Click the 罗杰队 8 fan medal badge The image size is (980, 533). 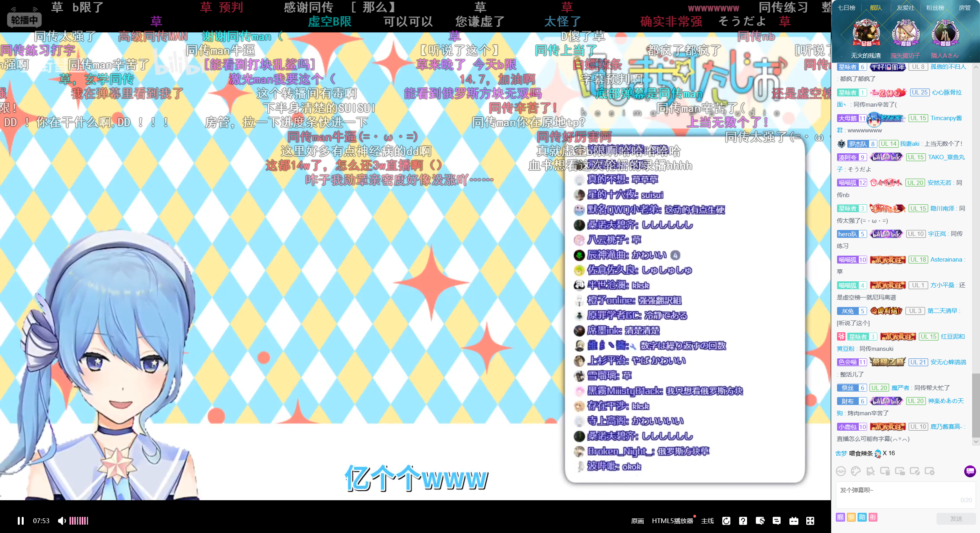(x=862, y=144)
